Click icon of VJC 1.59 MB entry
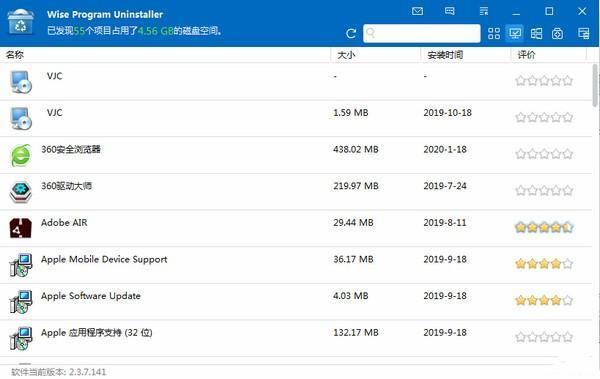The width and height of the screenshot is (600, 379). pyautogui.click(x=21, y=118)
